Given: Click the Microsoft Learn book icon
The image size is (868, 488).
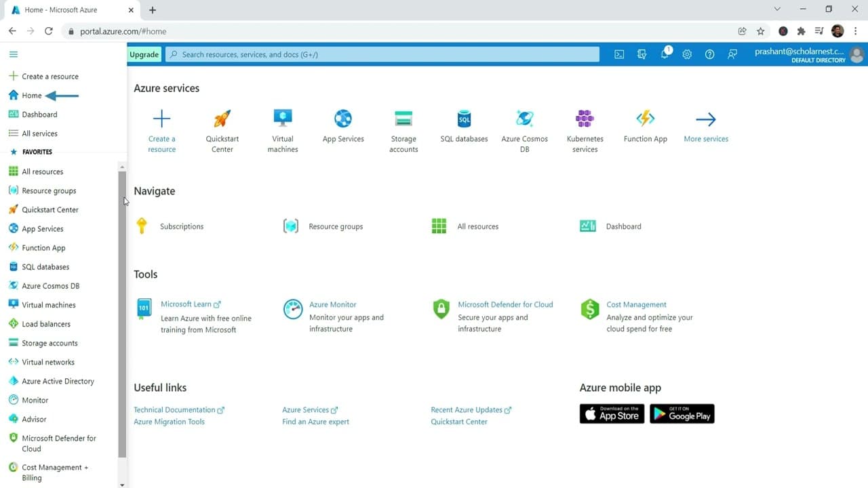Looking at the screenshot, I should coord(144,309).
